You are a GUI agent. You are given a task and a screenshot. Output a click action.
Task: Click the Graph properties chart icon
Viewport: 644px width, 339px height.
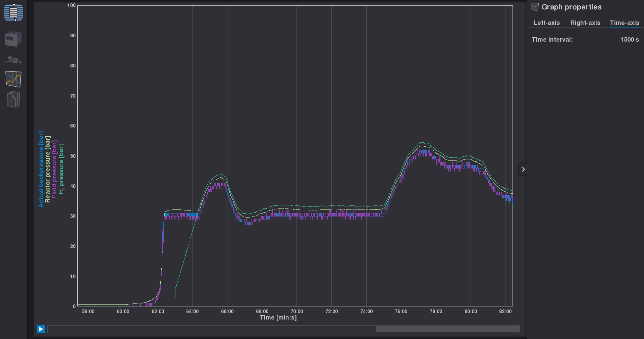[x=535, y=7]
